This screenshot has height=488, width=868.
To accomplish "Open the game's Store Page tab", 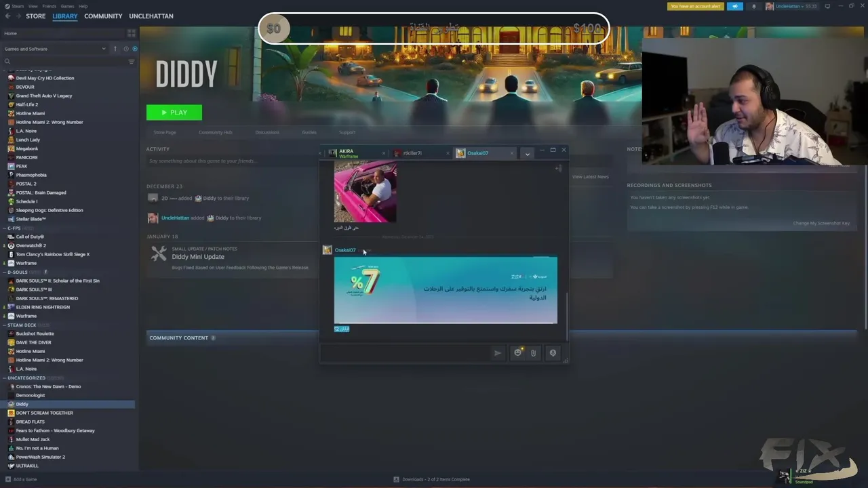I will tap(165, 132).
